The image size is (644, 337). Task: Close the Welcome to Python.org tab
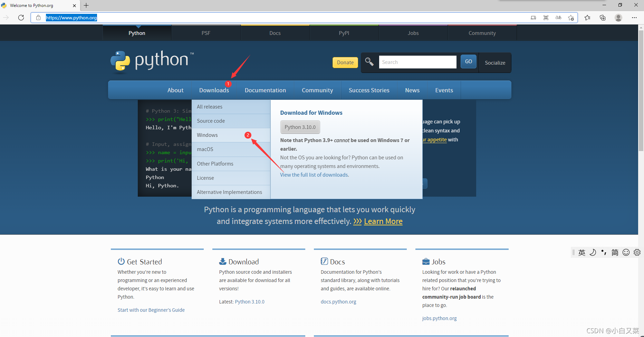(74, 6)
